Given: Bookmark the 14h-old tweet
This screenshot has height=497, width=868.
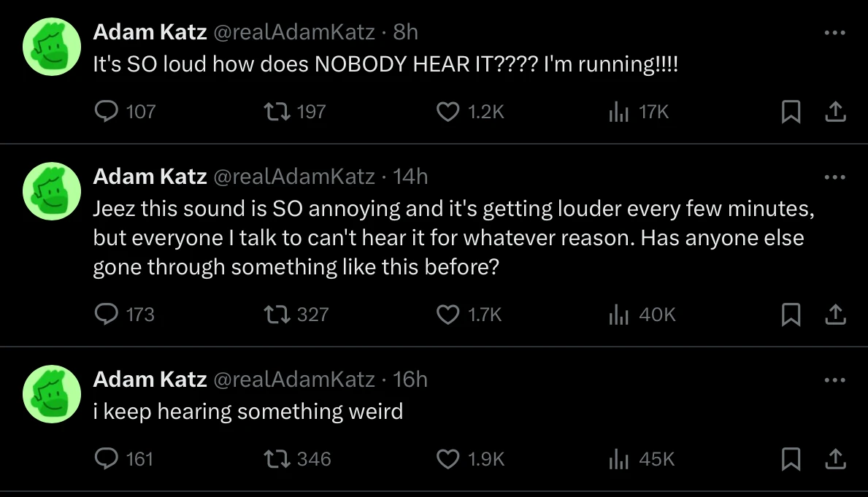Looking at the screenshot, I should (790, 315).
